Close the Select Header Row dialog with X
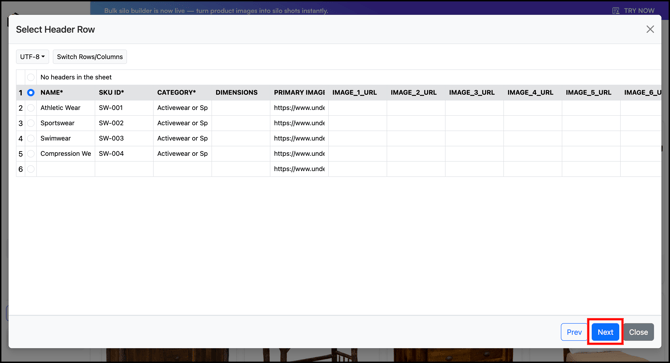670x363 pixels. coord(650,29)
